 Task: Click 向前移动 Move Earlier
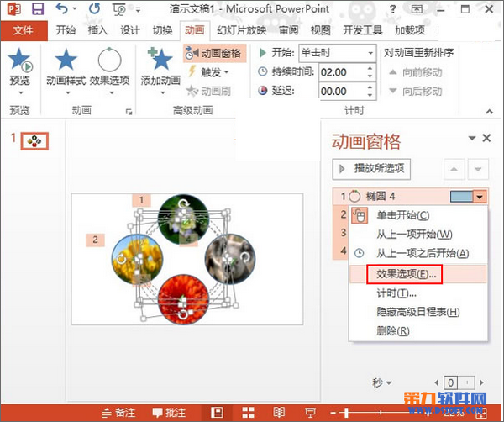[416, 72]
